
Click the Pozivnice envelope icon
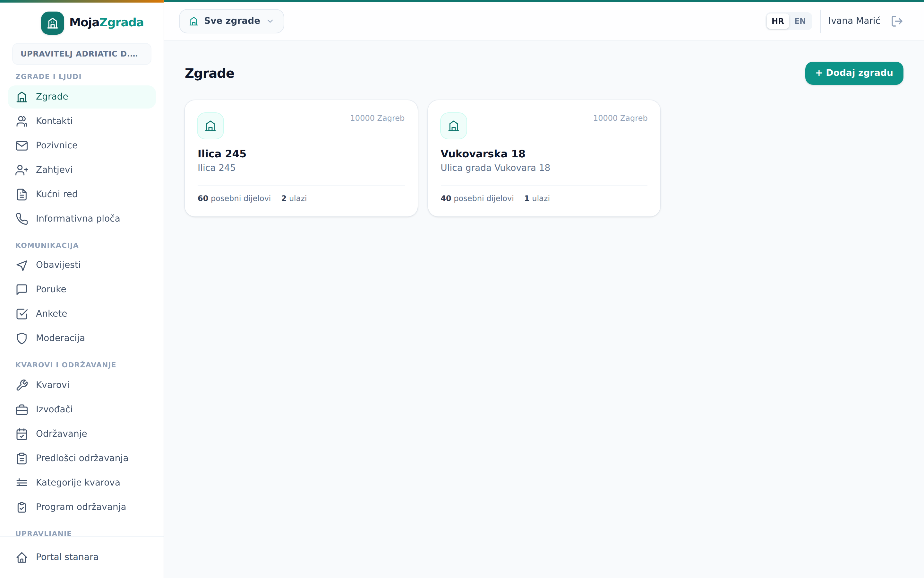(22, 146)
